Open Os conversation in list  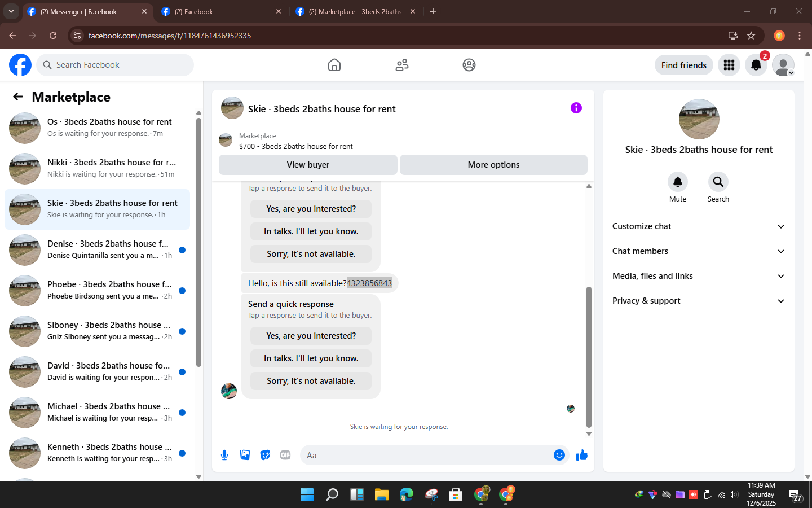click(97, 128)
